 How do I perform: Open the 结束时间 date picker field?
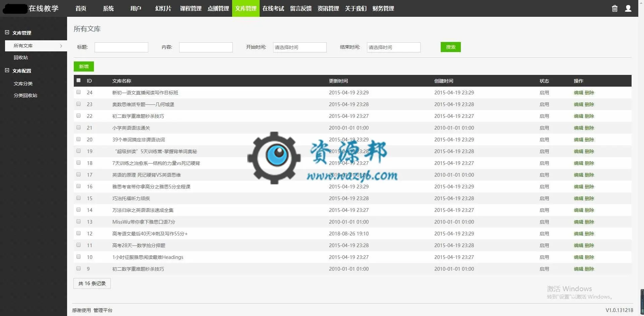[394, 47]
